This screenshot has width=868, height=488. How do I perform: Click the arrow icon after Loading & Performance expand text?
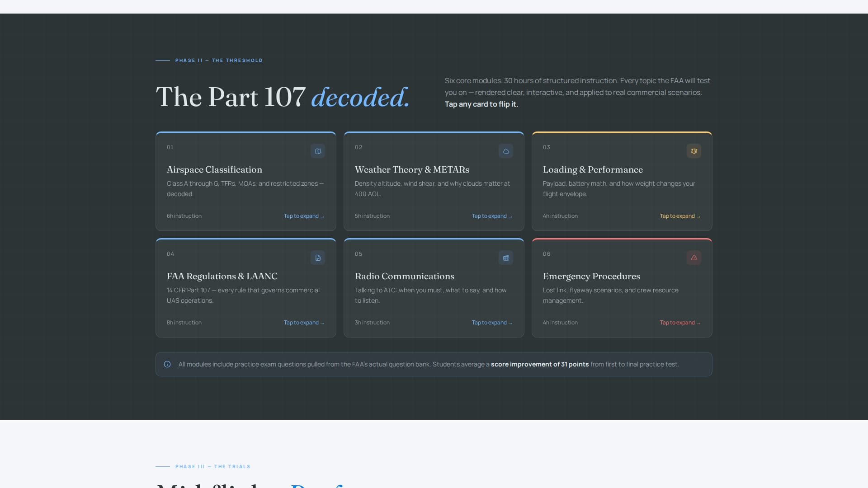(698, 216)
